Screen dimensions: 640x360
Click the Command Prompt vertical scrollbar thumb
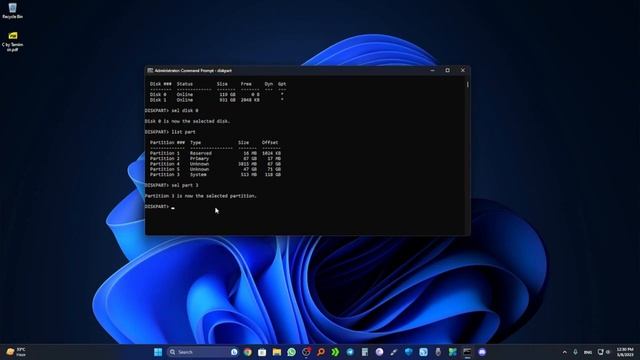pos(468,84)
